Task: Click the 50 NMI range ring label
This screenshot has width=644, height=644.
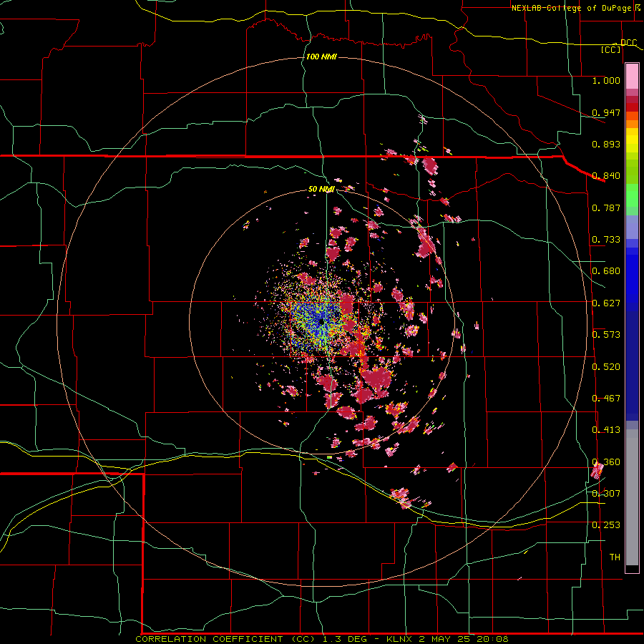Action: [321, 190]
